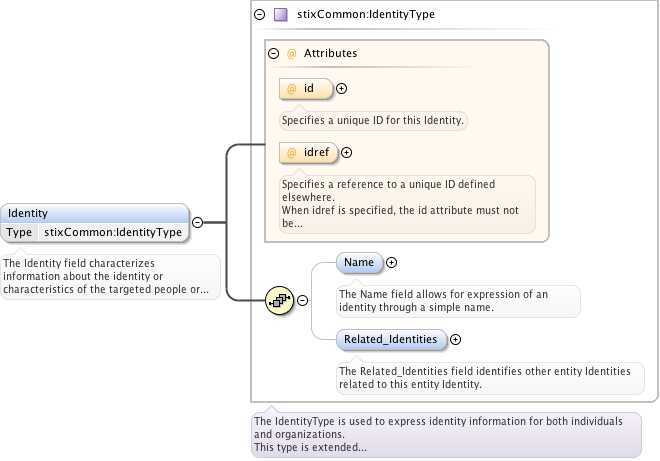Select the Related_Identities element node
Image resolution: width=660 pixels, height=461 pixels.
pos(390,340)
